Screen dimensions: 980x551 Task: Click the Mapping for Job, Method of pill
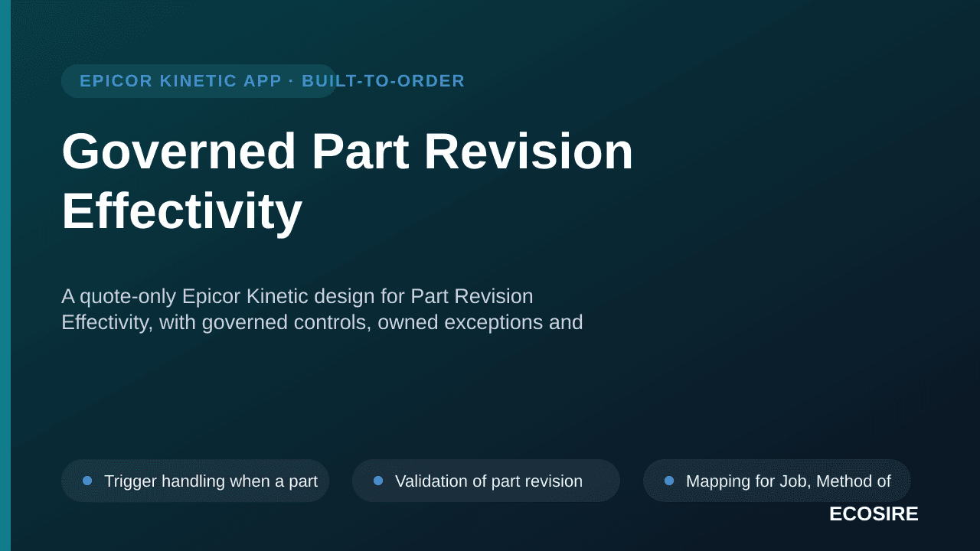click(x=777, y=481)
